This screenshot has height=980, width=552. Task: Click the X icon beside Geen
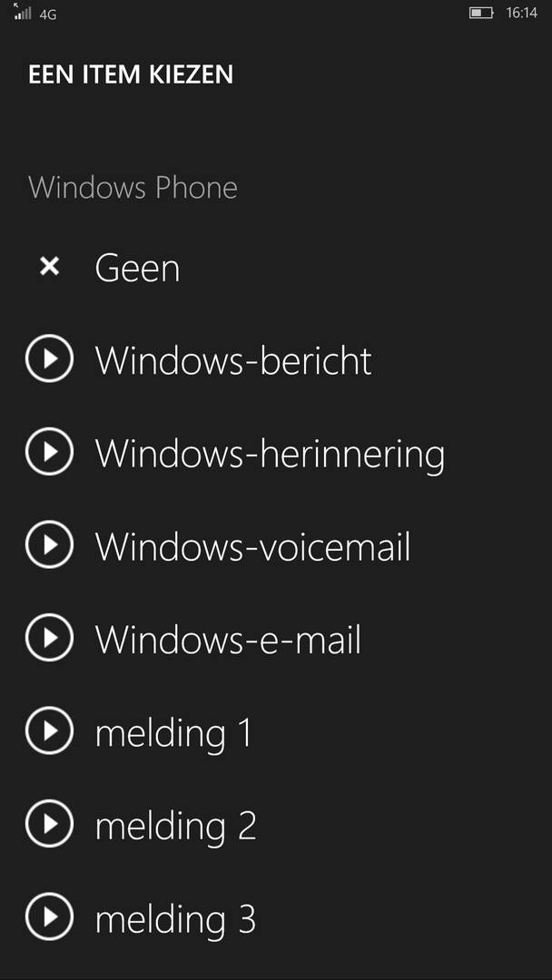pyautogui.click(x=49, y=267)
